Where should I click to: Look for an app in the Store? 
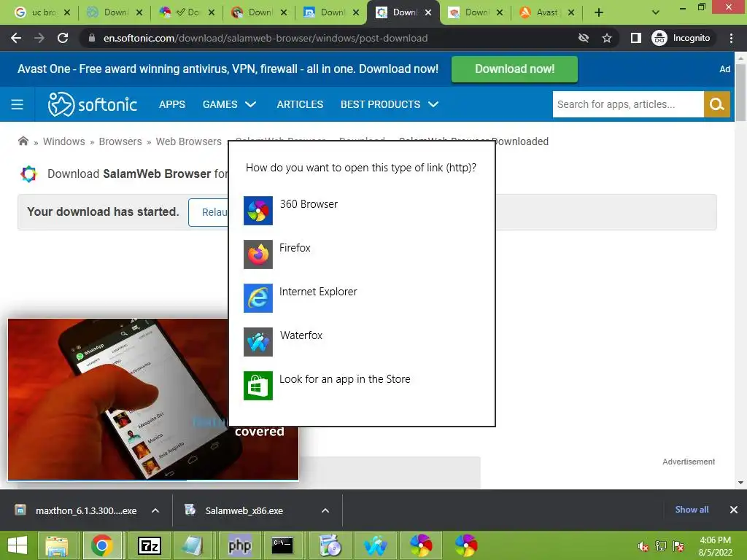click(361, 385)
